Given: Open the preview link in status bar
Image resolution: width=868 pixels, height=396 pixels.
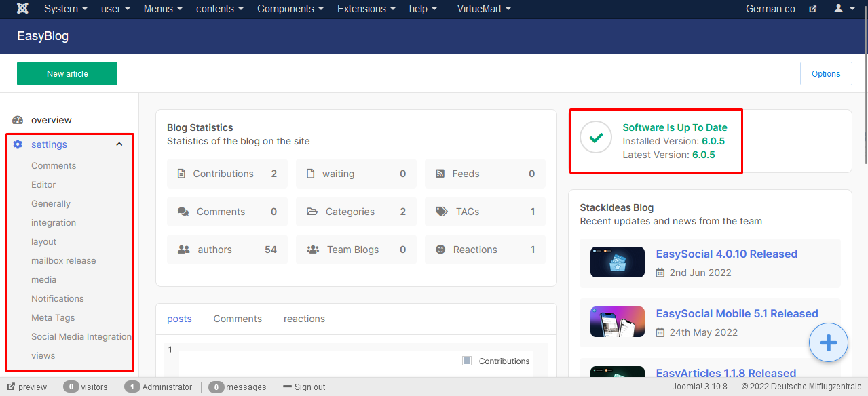Looking at the screenshot, I should tap(27, 387).
